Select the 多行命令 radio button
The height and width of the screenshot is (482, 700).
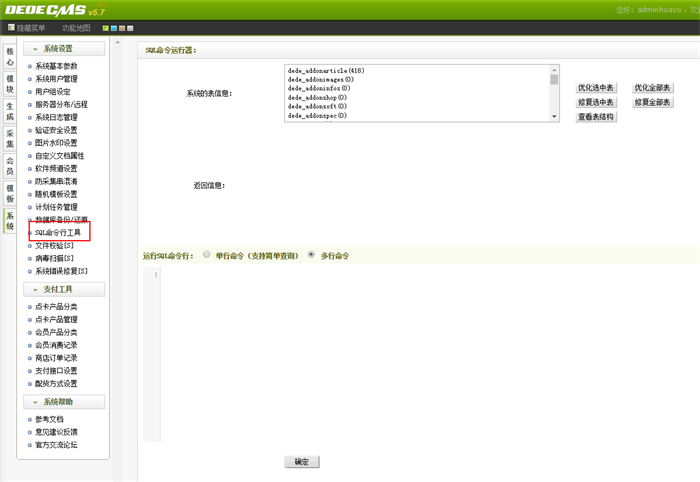[x=311, y=255]
